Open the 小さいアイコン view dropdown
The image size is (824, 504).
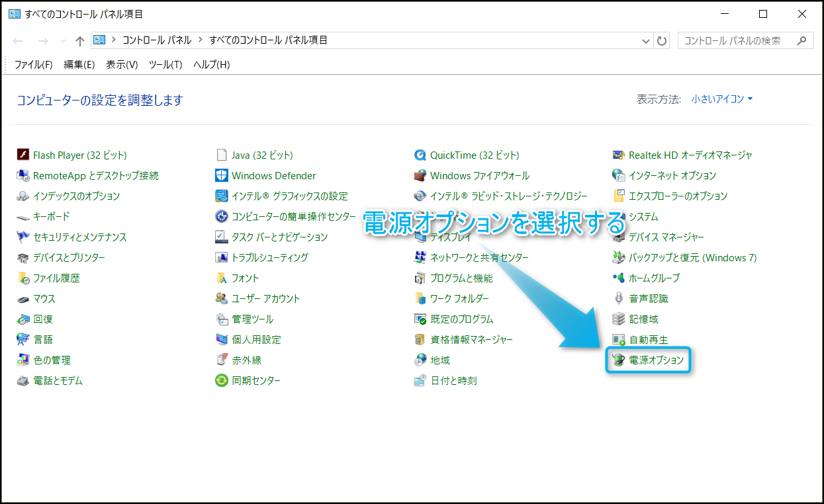pos(722,99)
